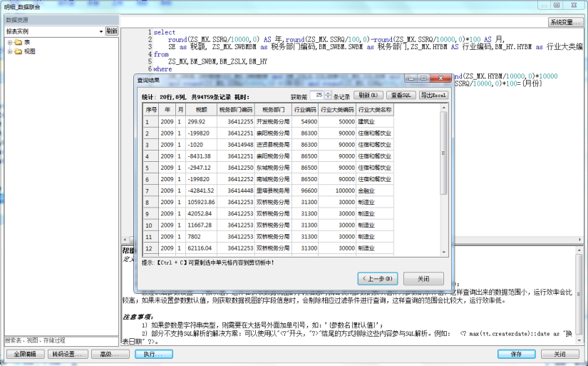Open the 报表实例 data source dropdown
Image resolution: width=588 pixels, height=366 pixels.
pyautogui.click(x=101, y=31)
